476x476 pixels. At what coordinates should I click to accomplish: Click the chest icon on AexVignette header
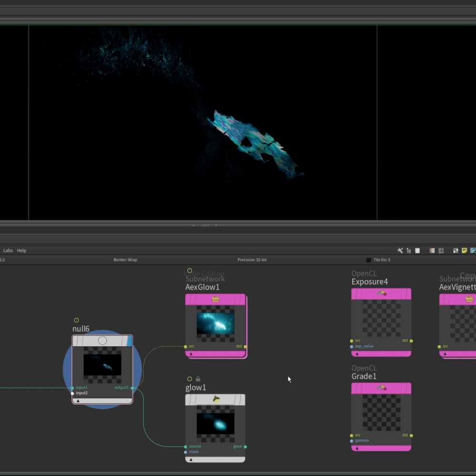click(x=469, y=299)
